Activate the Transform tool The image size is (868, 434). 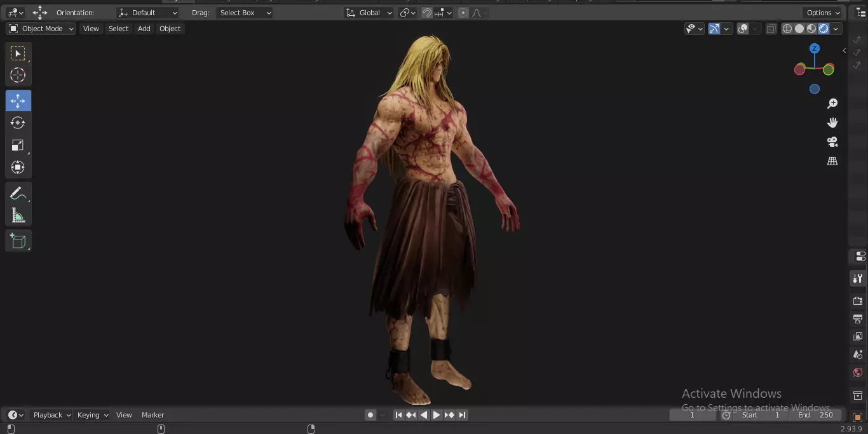pyautogui.click(x=18, y=167)
